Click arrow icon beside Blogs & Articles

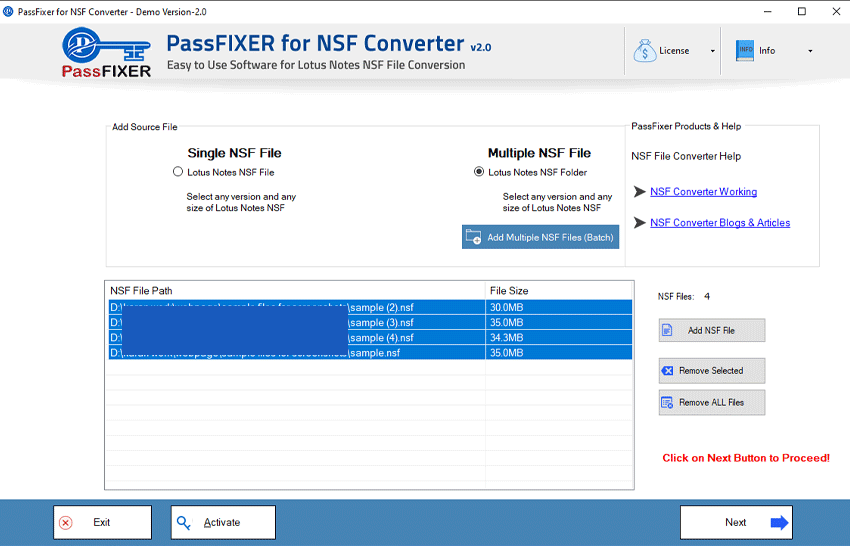click(x=640, y=222)
